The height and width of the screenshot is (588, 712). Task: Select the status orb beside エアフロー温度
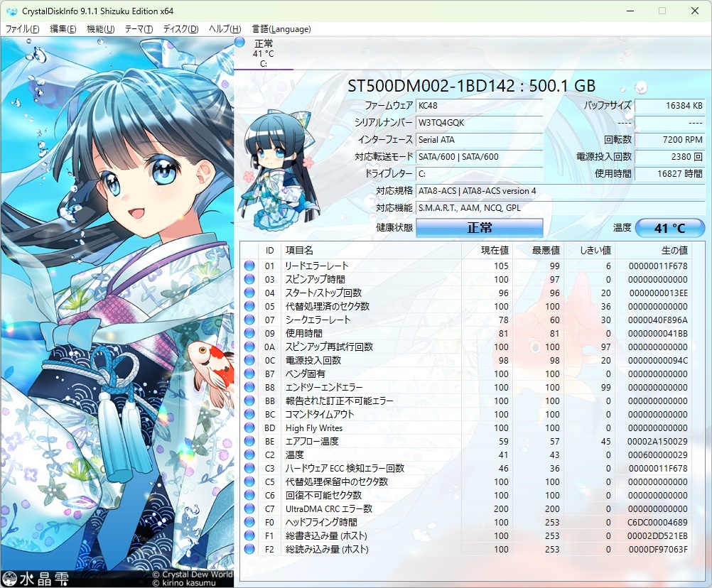pyautogui.click(x=249, y=441)
